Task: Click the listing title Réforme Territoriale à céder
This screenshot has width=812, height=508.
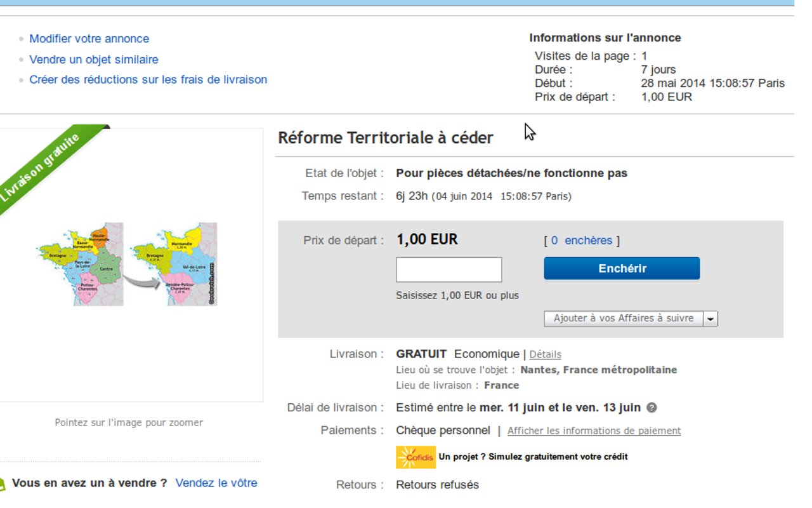Action: (x=386, y=138)
